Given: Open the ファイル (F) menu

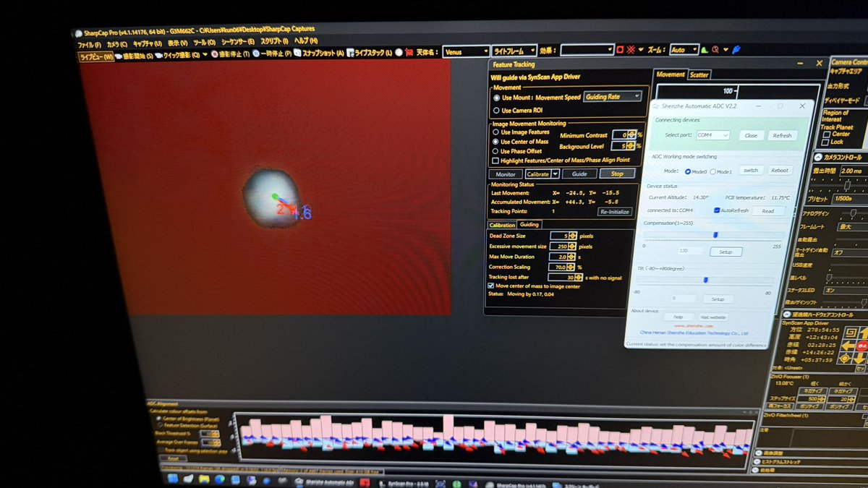Looking at the screenshot, I should point(90,43).
